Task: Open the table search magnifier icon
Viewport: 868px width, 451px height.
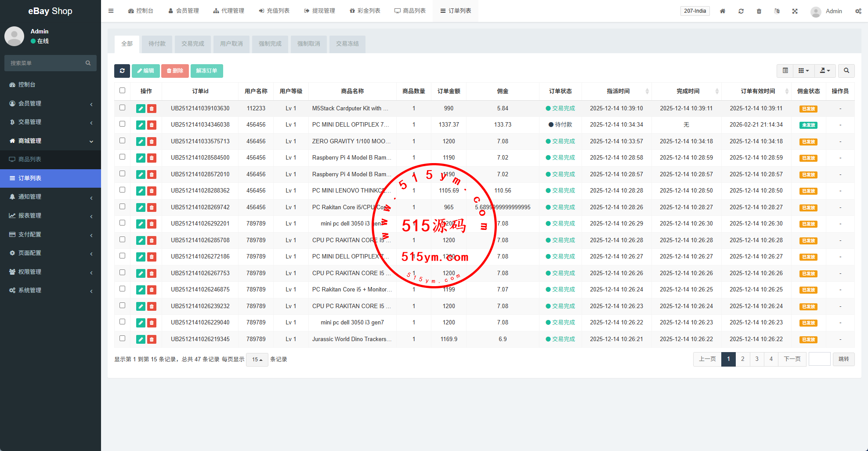Action: pos(846,71)
